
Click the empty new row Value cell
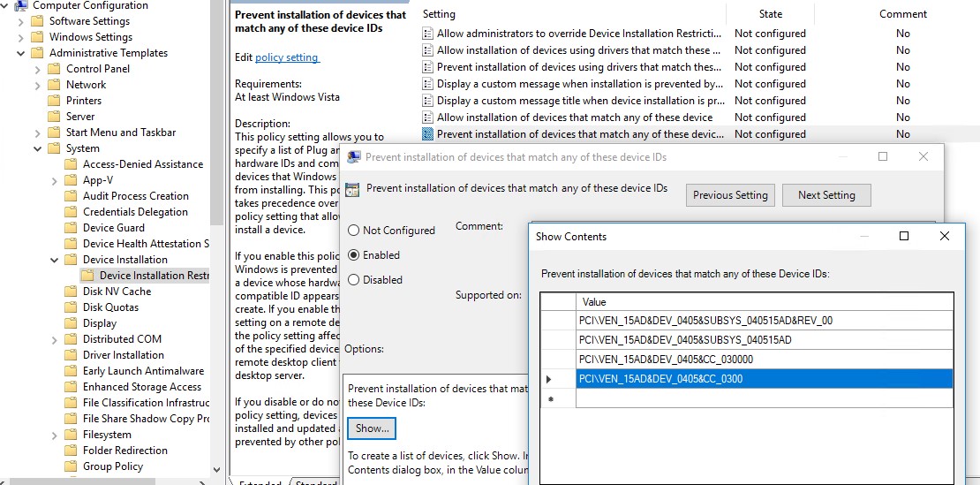click(x=764, y=398)
